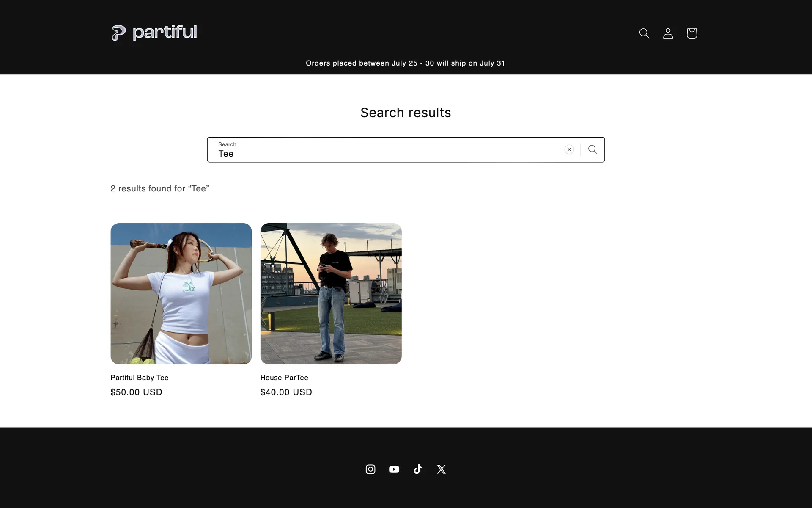
Task: Click the $40.00 USD price text
Action: tap(286, 392)
